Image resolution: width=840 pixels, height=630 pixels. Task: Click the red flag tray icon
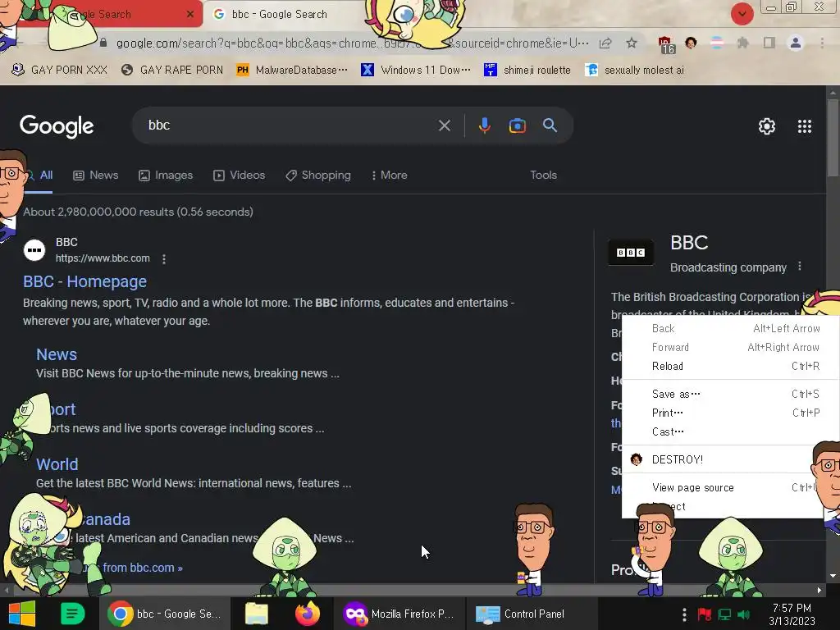point(705,614)
